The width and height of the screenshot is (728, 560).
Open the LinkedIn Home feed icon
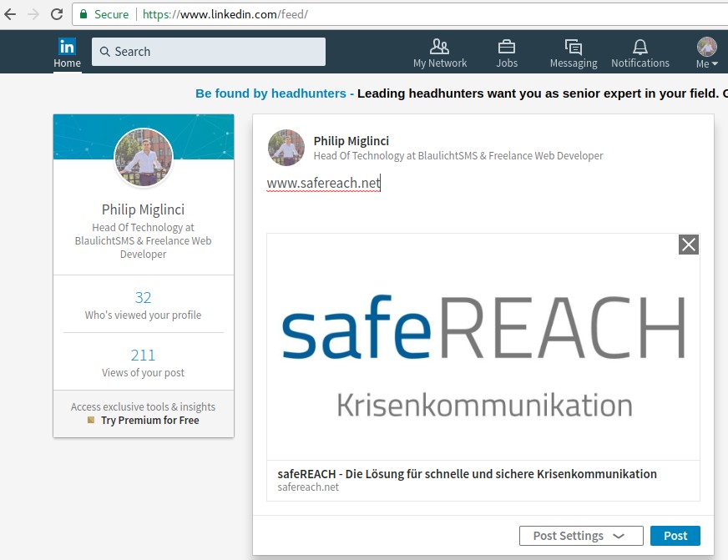pos(67,47)
